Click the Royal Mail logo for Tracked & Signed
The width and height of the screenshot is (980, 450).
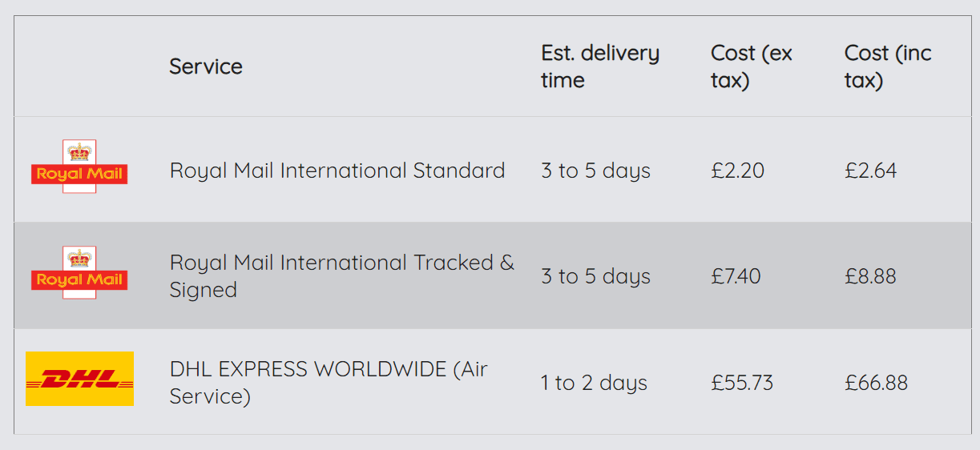[x=79, y=272]
